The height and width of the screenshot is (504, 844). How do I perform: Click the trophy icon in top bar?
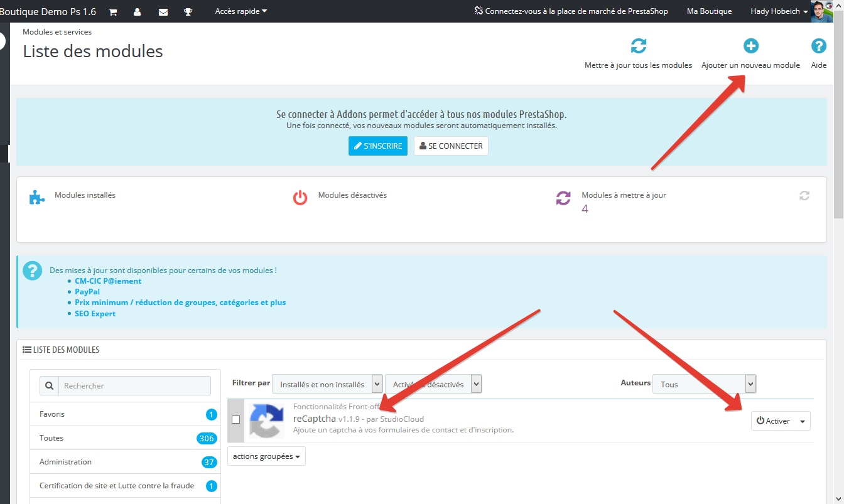point(188,11)
